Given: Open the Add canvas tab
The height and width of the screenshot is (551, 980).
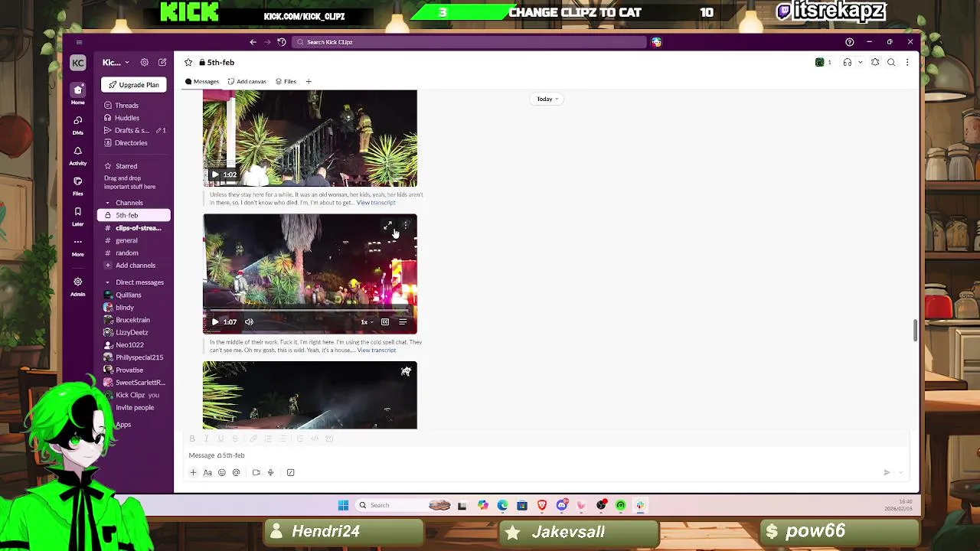Looking at the screenshot, I should point(247,81).
